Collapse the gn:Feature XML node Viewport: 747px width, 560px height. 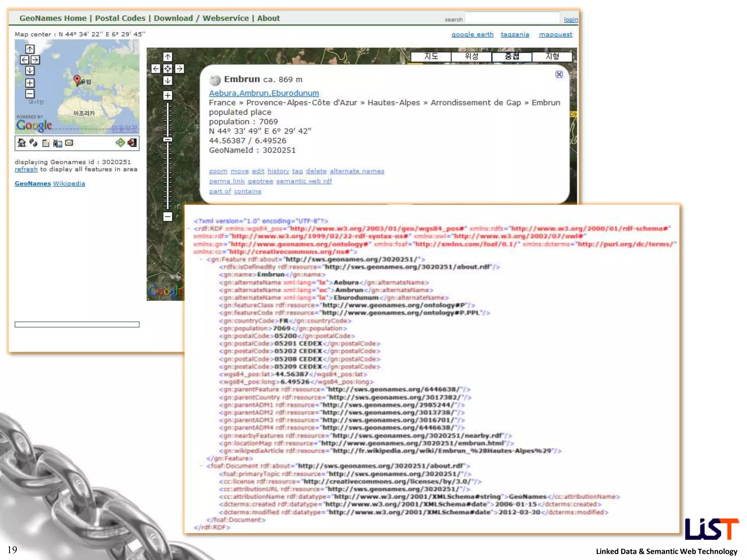(x=201, y=259)
